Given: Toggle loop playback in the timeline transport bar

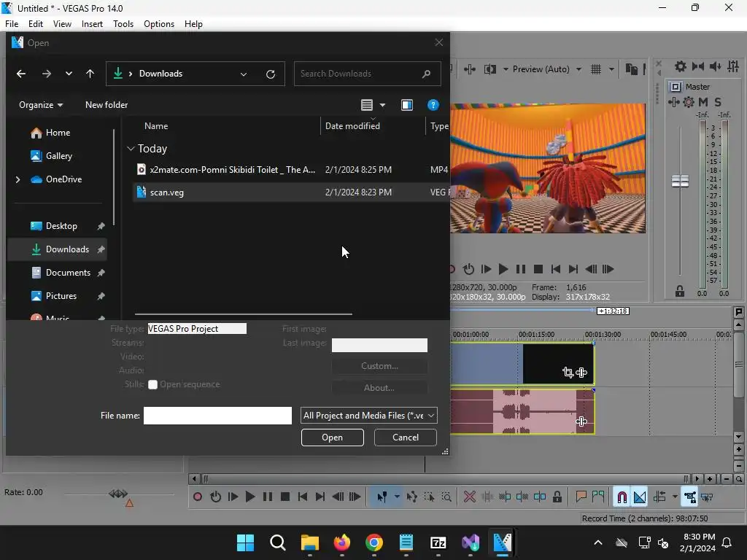Looking at the screenshot, I should tap(215, 497).
